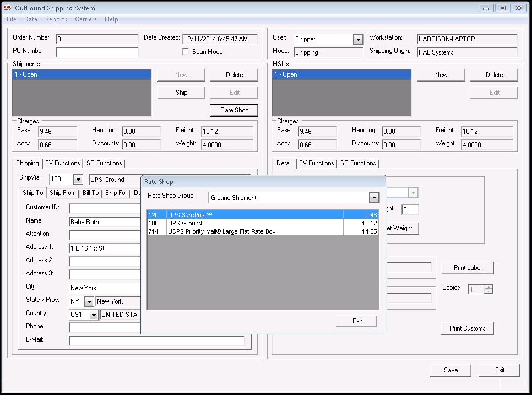Screen dimensions: 532x395
Task: Click the Print Customs button
Action: pos(468,328)
